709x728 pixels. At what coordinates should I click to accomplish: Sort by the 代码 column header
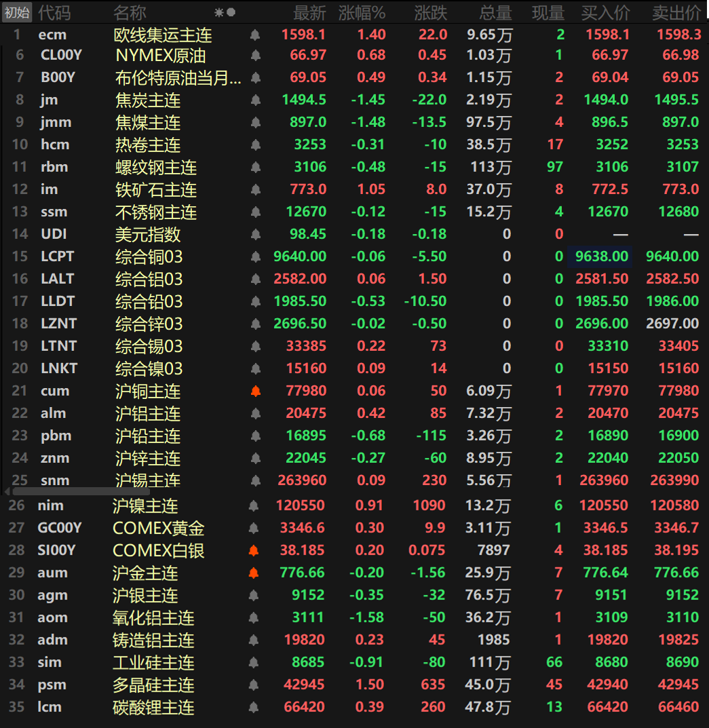point(54,12)
